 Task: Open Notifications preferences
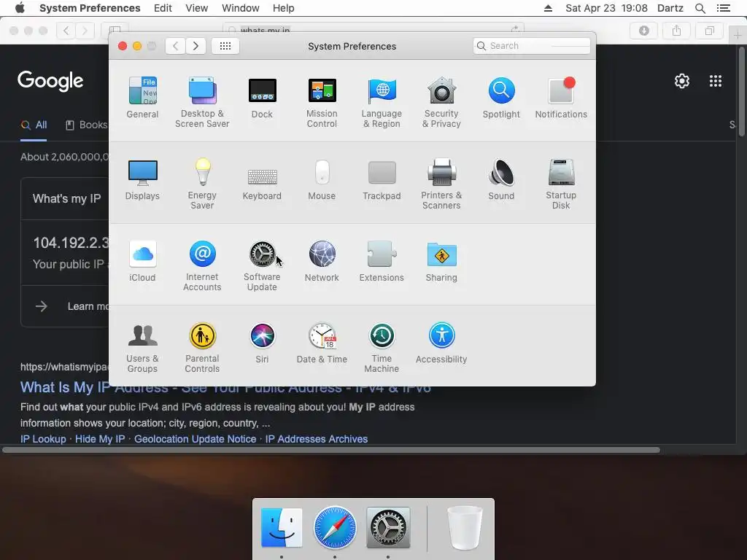click(561, 98)
